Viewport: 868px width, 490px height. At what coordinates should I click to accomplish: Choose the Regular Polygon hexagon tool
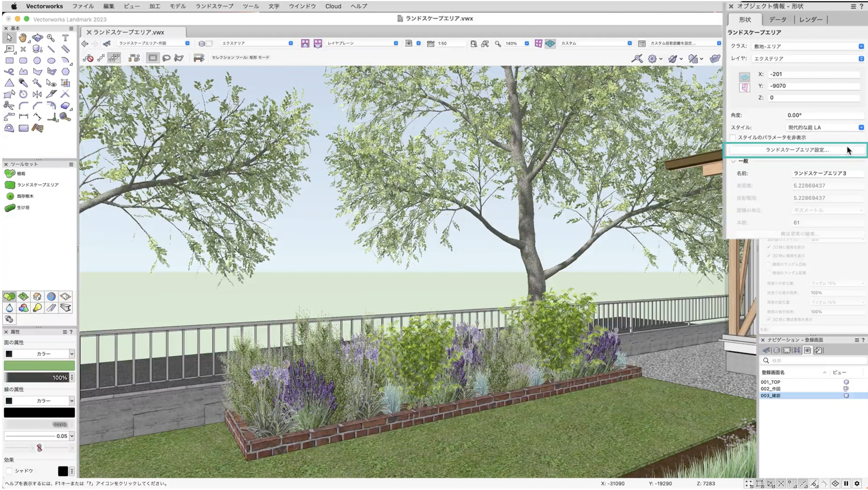click(65, 72)
